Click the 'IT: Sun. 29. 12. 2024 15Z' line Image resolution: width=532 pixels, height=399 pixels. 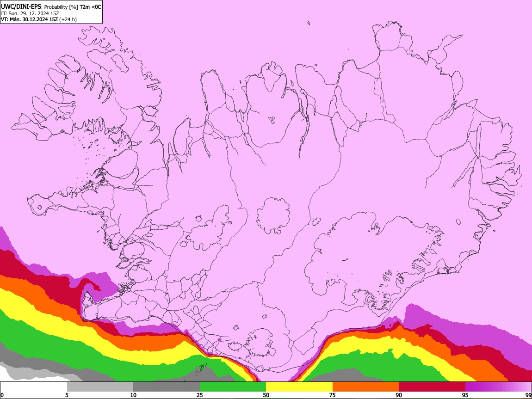(x=30, y=13)
